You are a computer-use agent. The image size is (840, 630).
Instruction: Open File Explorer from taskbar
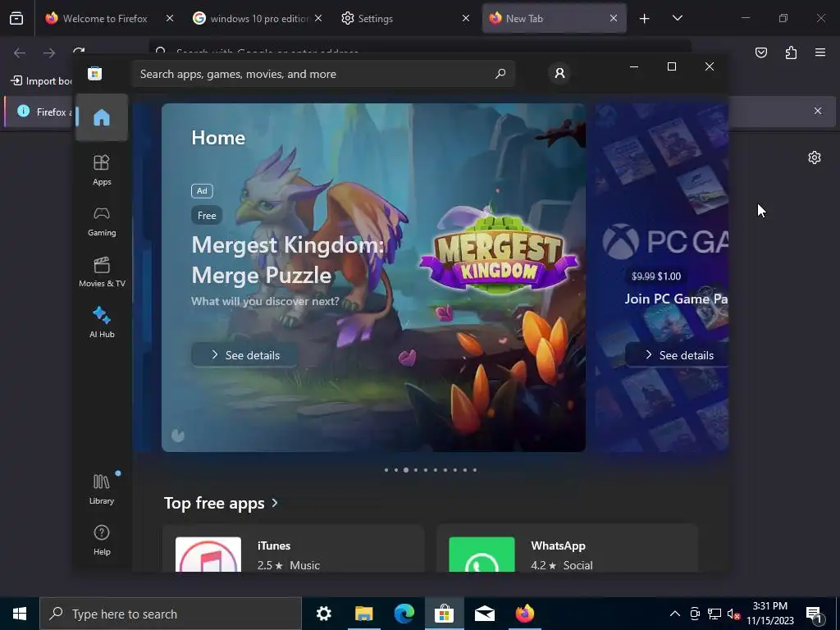(x=363, y=614)
